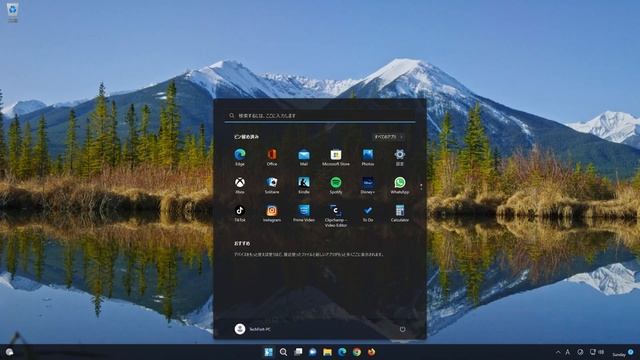The width and height of the screenshot is (640, 360).
Task: Open the TechFork PC user account menu
Action: coord(252,329)
